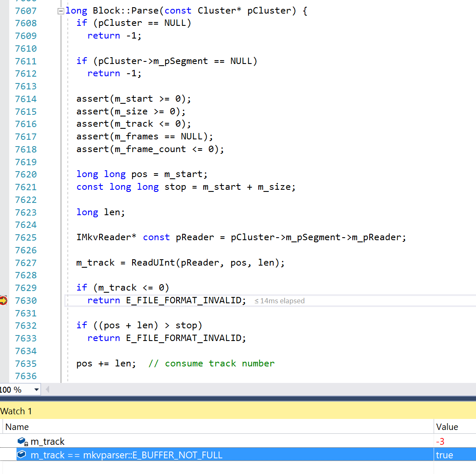Viewport: 476px width, 474px height.
Task: Click the left arrow of the horizontal scrollbar
Action: coord(47,389)
